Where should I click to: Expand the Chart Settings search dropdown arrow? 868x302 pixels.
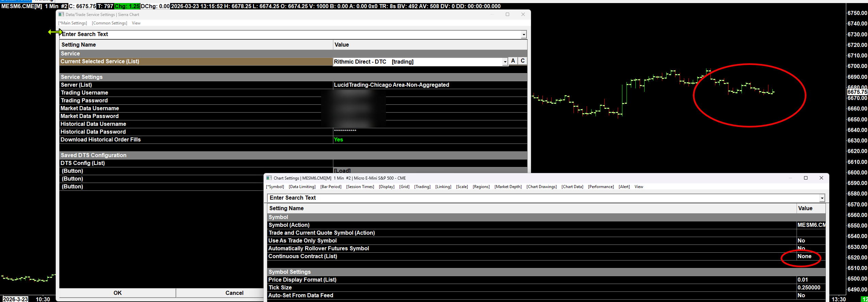point(822,198)
